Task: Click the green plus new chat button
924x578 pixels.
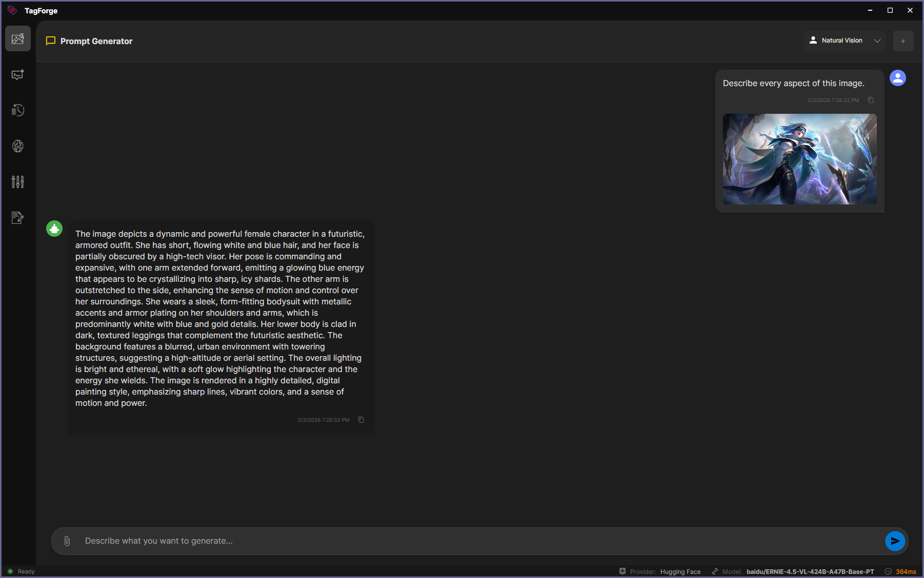Action: tap(903, 41)
